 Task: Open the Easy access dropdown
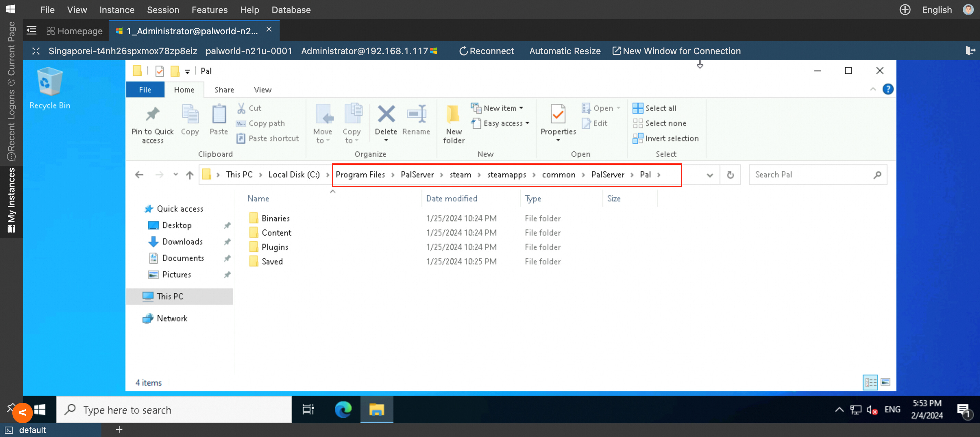tap(500, 123)
